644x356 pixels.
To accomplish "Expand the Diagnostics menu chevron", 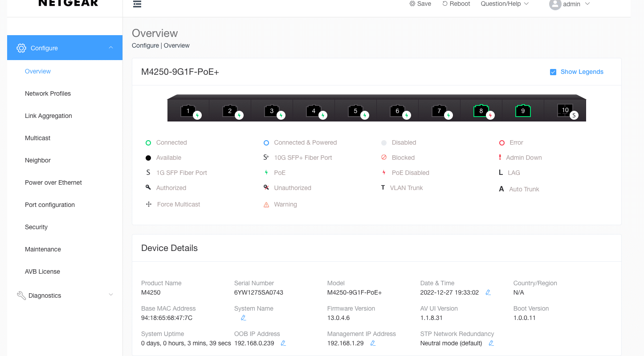I will tap(111, 295).
